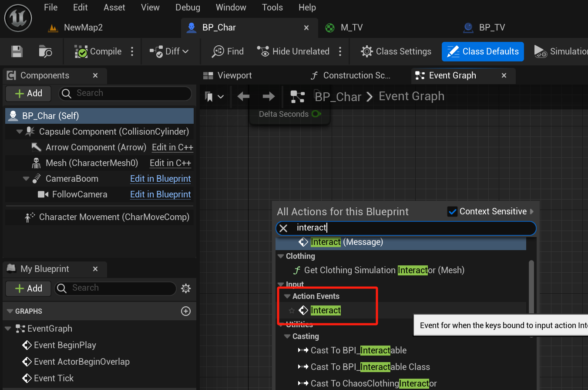The height and width of the screenshot is (390, 588).
Task: Open the File menu
Action: point(50,7)
